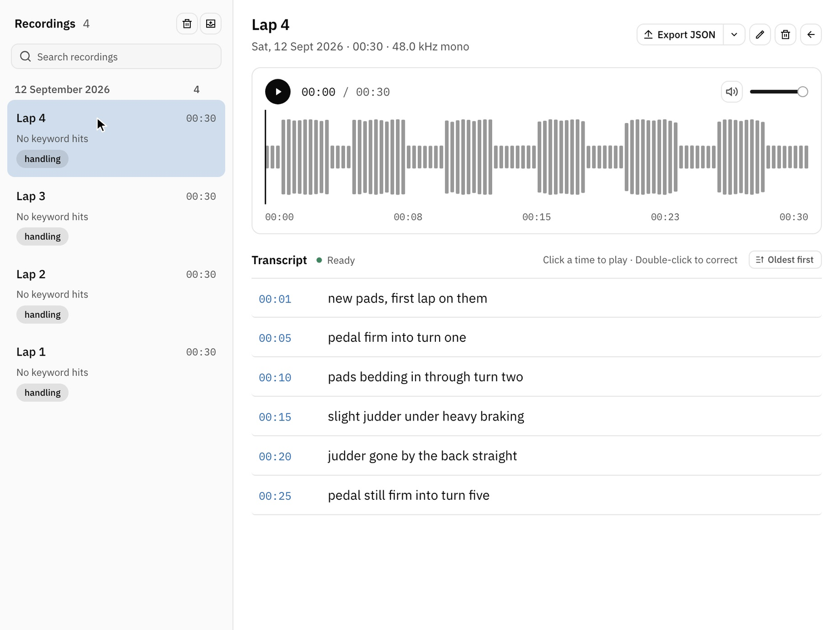The image size is (840, 630).
Task: Click transcript line "judder gone by the back straight"
Action: point(422,456)
